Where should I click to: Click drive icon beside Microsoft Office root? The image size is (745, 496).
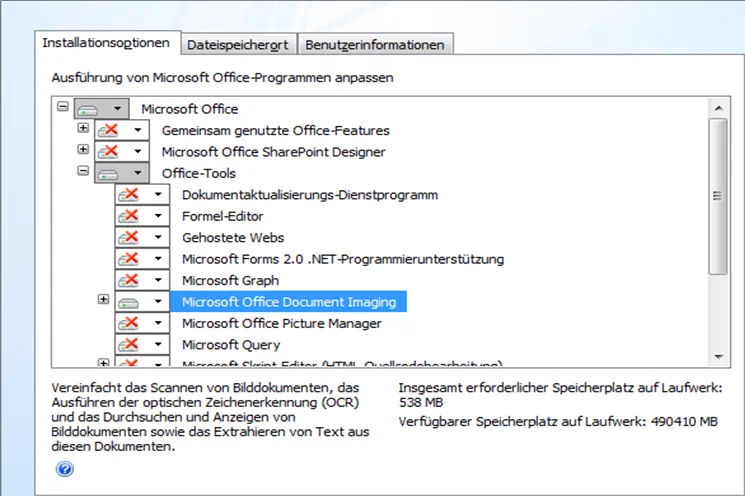tap(88, 110)
